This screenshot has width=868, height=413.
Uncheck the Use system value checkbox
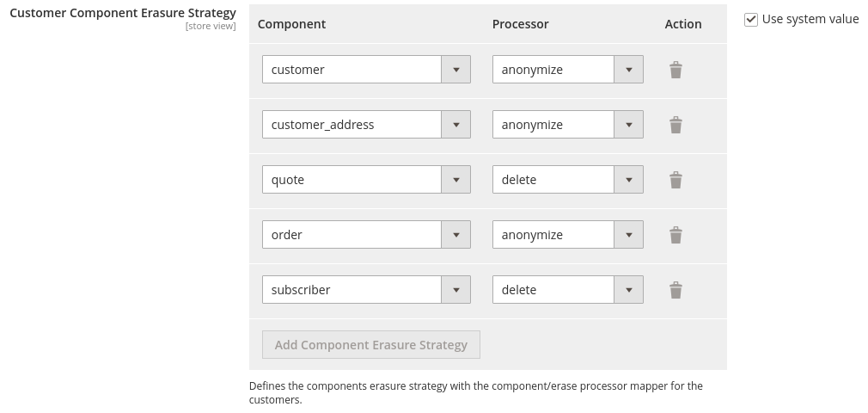tap(750, 20)
